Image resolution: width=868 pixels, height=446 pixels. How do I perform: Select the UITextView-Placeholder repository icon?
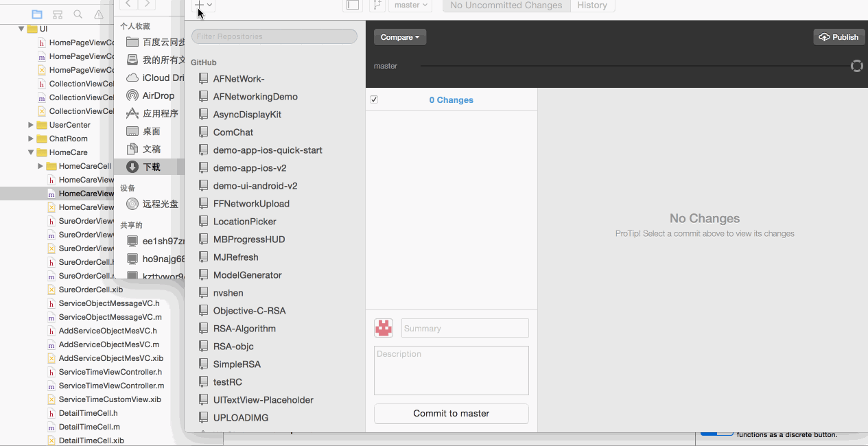(203, 400)
